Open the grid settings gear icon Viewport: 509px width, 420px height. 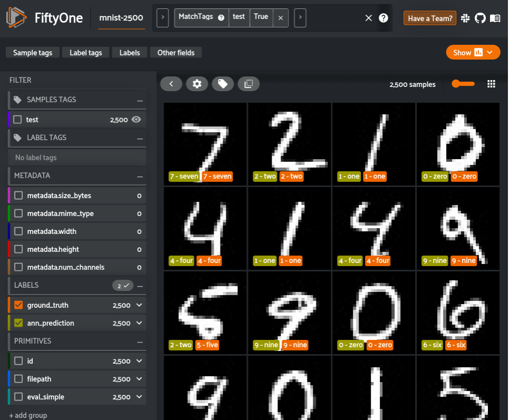coord(197,83)
